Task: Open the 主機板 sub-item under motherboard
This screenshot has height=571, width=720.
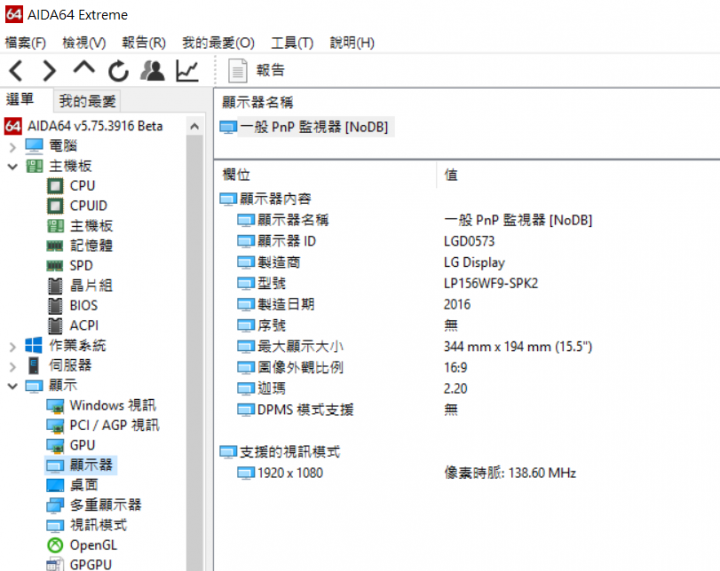Action: pyautogui.click(x=79, y=226)
